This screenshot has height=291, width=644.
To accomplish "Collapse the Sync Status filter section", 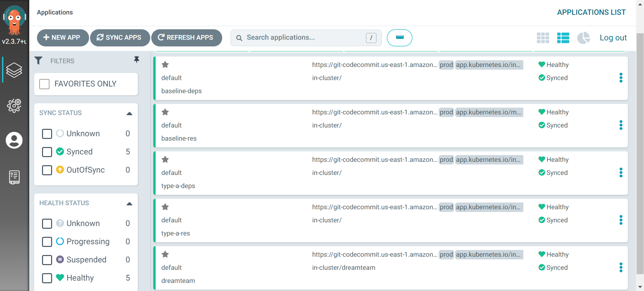I will 129,113.
